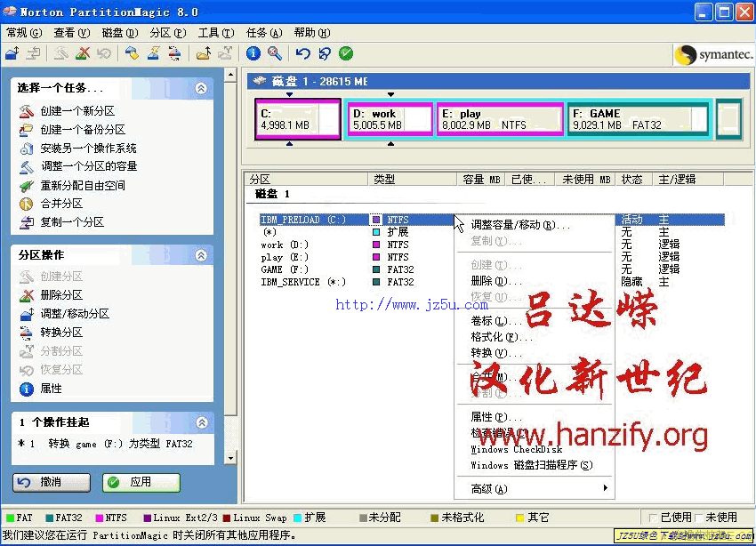Screen dimensions: 756x546
Task: Open partition properties via blue info icon
Action: pos(253,53)
